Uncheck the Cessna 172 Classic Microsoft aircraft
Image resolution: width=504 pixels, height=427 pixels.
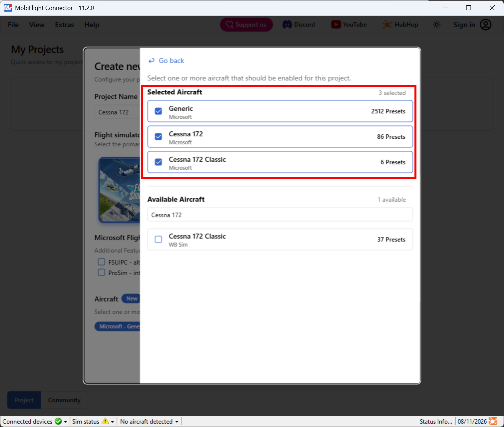pos(158,162)
